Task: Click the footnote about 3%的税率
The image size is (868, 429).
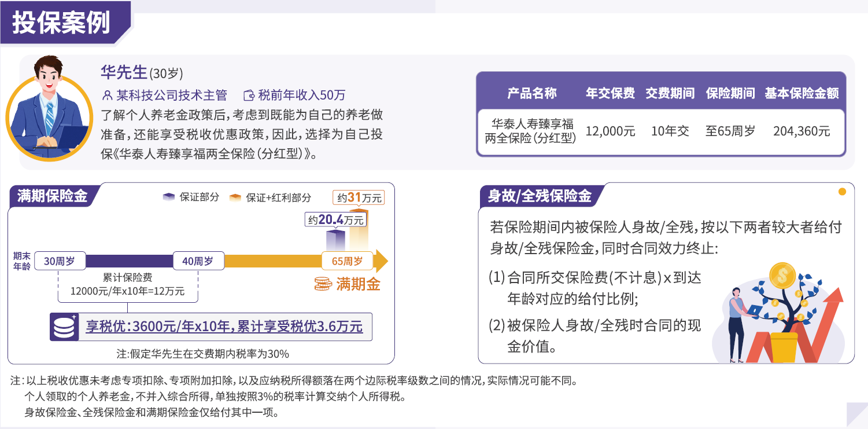Action: click(215, 397)
